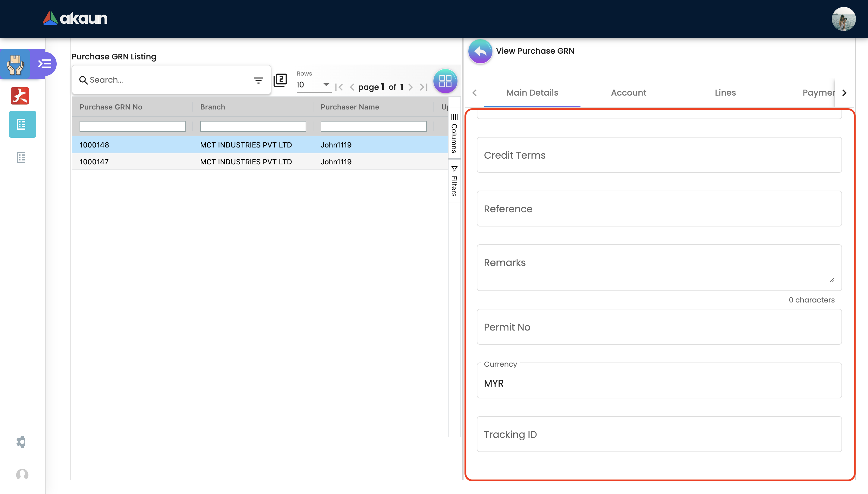
Task: Click the Purchase GRN No column header
Action: (x=111, y=107)
